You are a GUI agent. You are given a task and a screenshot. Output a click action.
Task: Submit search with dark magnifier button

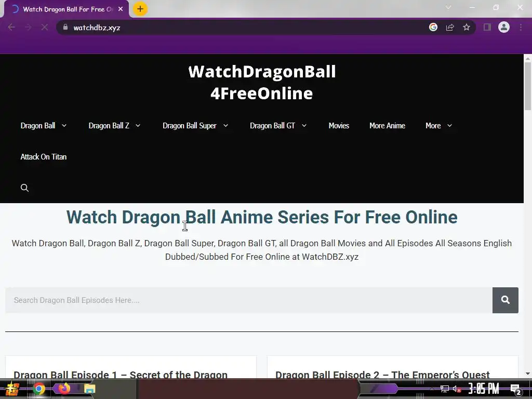click(505, 300)
